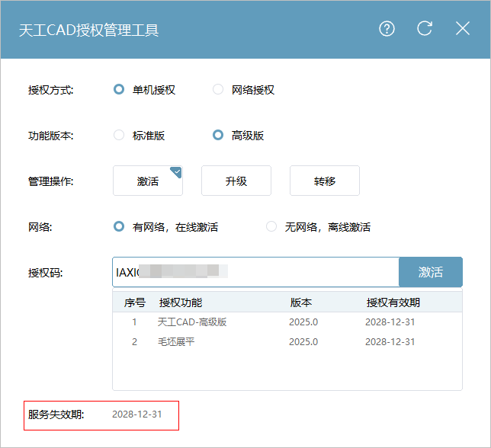The image size is (491, 448).
Task: Click the 授权有效期 column header
Action: coord(393,302)
